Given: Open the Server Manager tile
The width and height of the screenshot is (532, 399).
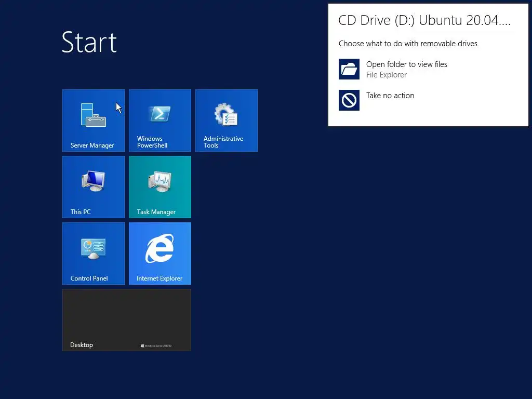Looking at the screenshot, I should (x=94, y=121).
